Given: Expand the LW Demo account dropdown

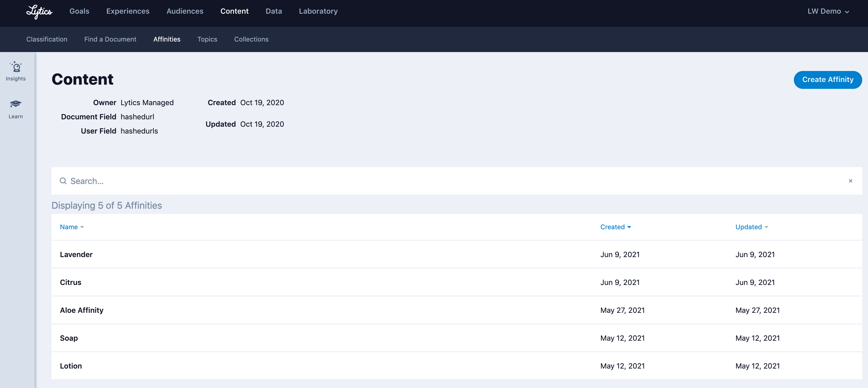Looking at the screenshot, I should click(x=828, y=12).
